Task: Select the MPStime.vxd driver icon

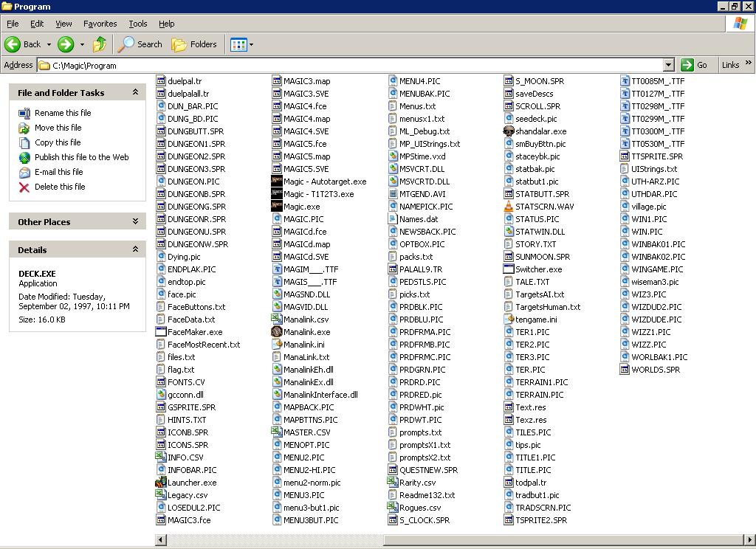Action: [393, 156]
